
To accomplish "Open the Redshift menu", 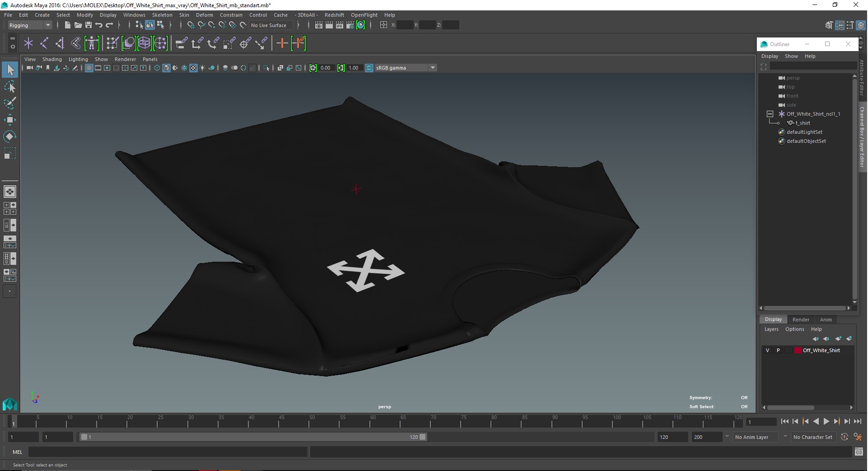I will (334, 15).
